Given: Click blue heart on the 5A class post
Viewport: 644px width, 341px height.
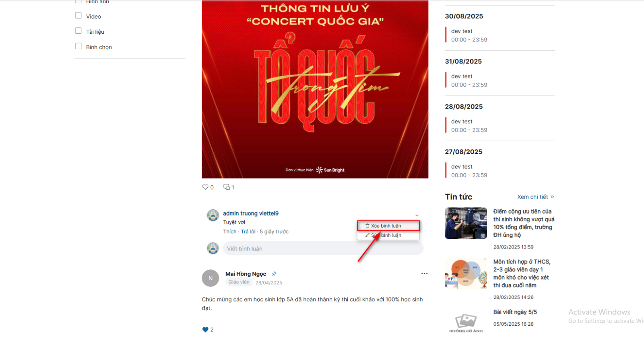Looking at the screenshot, I should [205, 330].
